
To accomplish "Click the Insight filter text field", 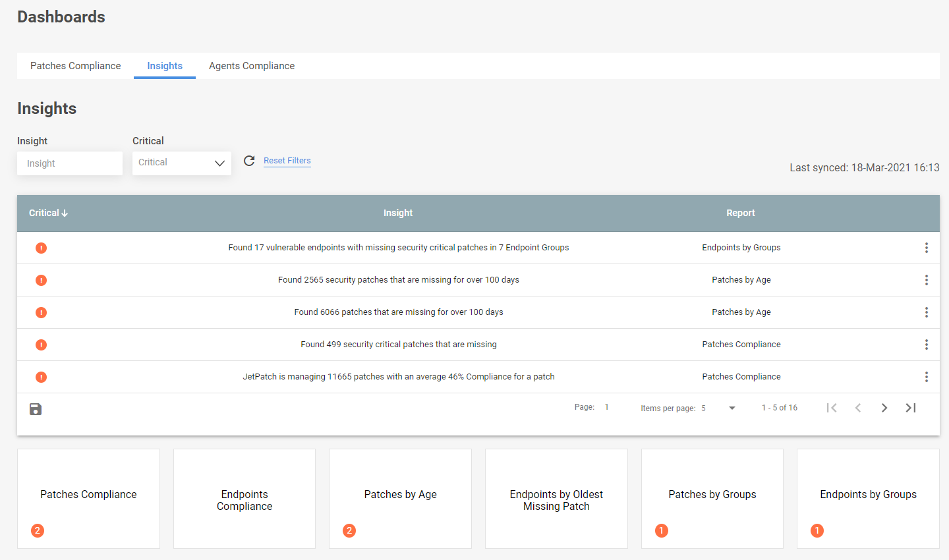I will [x=70, y=163].
